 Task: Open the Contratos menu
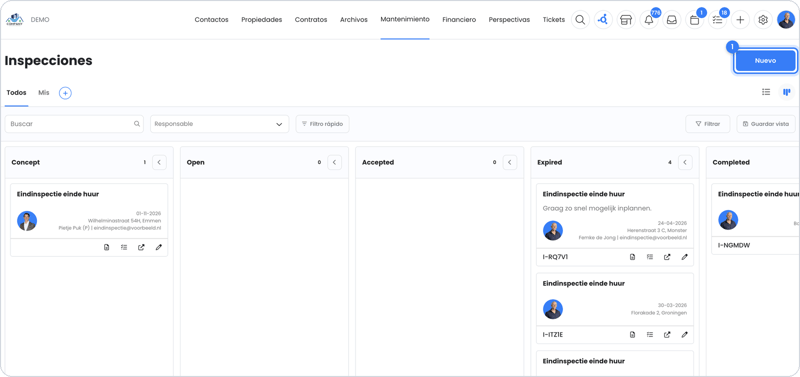point(311,20)
